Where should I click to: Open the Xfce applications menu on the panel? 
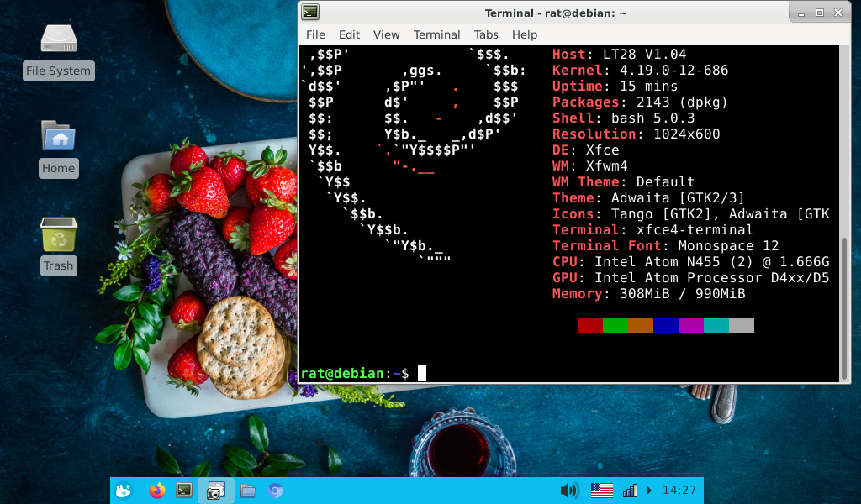(124, 491)
